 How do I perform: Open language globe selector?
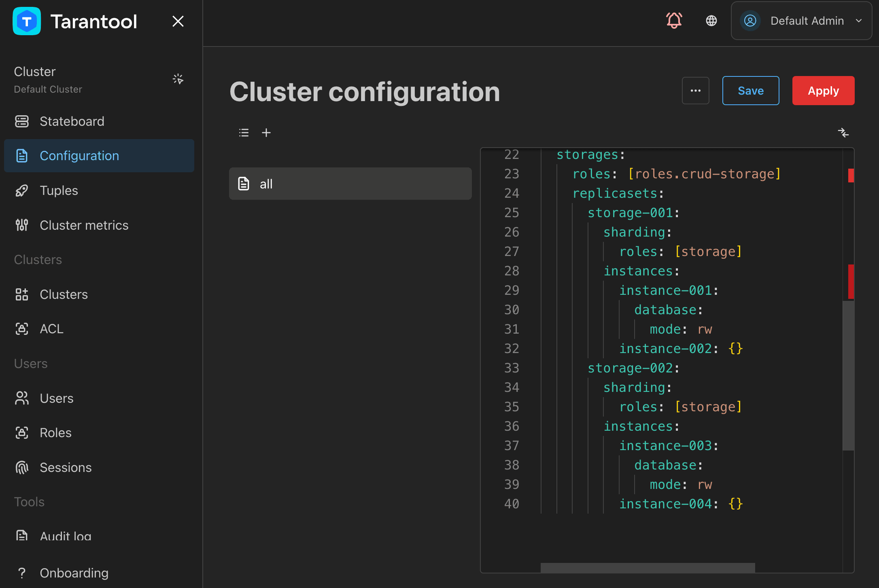pyautogui.click(x=711, y=21)
